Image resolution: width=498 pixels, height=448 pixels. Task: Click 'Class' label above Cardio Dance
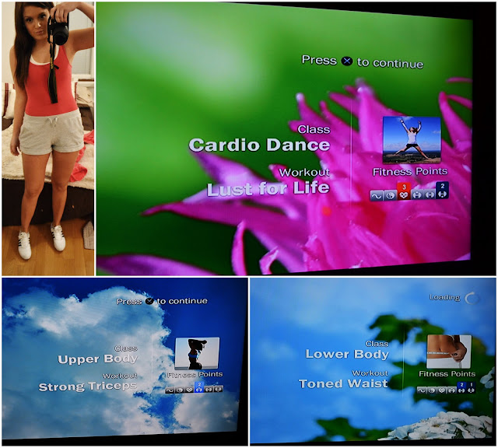point(314,129)
